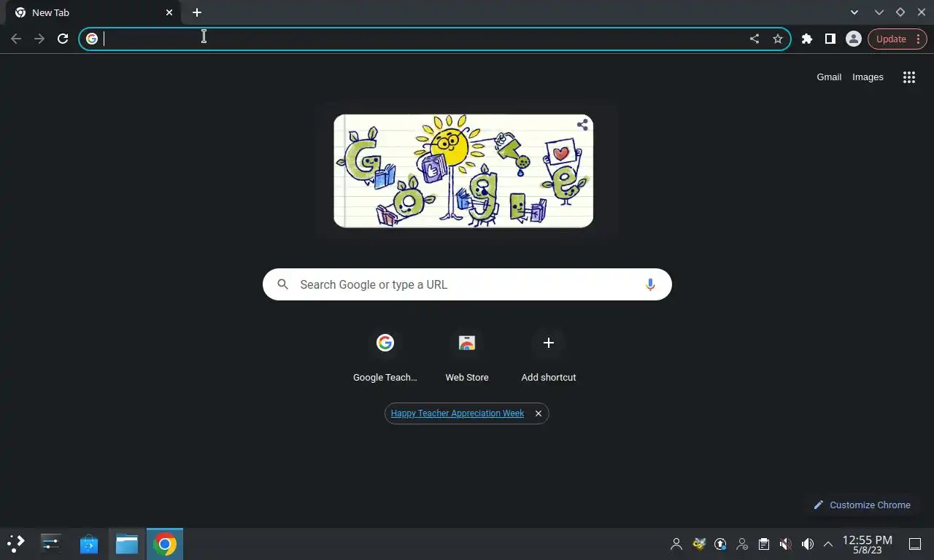Click the forward navigation arrow

tap(39, 39)
